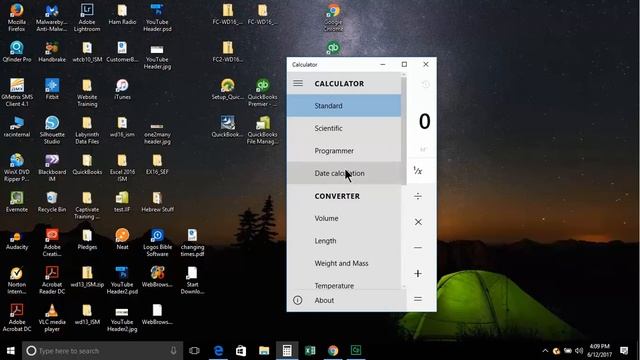Click the taskbar clock showing 4:09 PM
This screenshot has height=360, width=640.
[599, 351]
